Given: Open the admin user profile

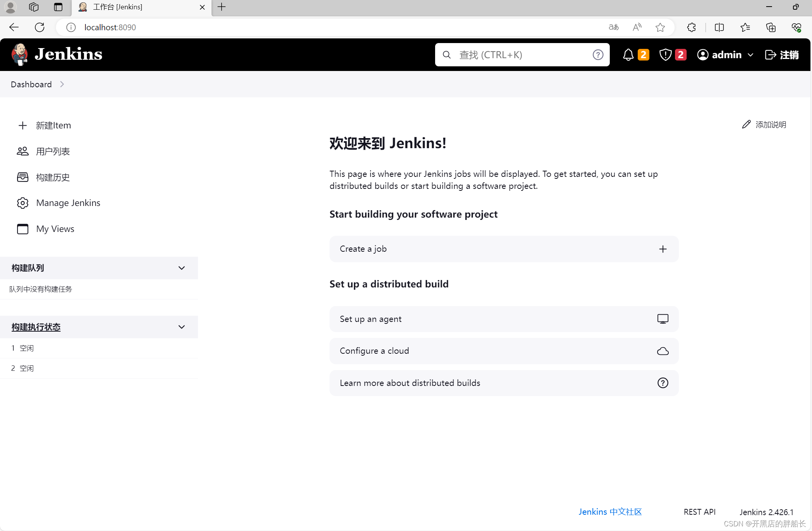Looking at the screenshot, I should (x=719, y=55).
